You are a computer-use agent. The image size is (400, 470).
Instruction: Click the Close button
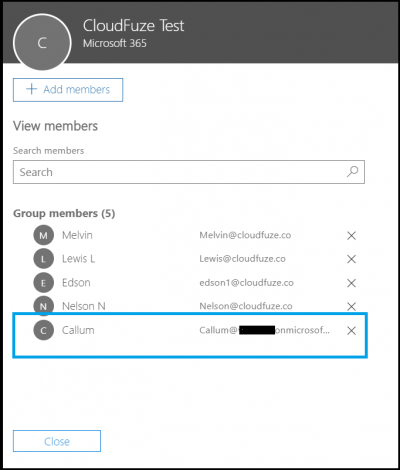pyautogui.click(x=57, y=441)
